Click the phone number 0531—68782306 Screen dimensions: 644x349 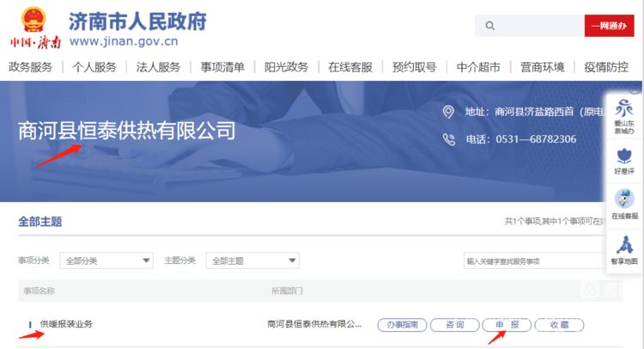pos(536,139)
